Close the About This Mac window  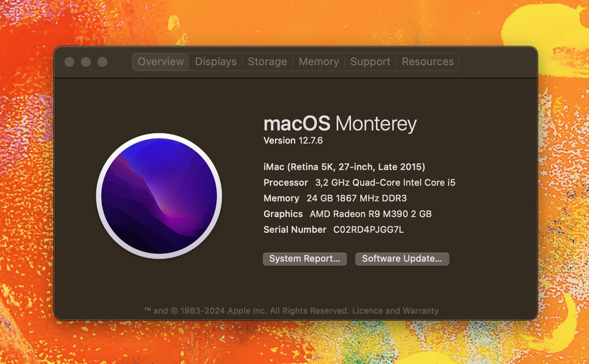69,62
